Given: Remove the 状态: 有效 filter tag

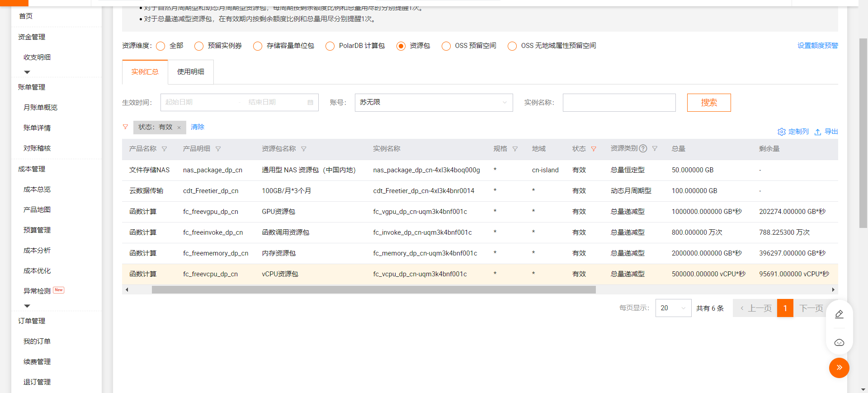Looking at the screenshot, I should pos(179,128).
